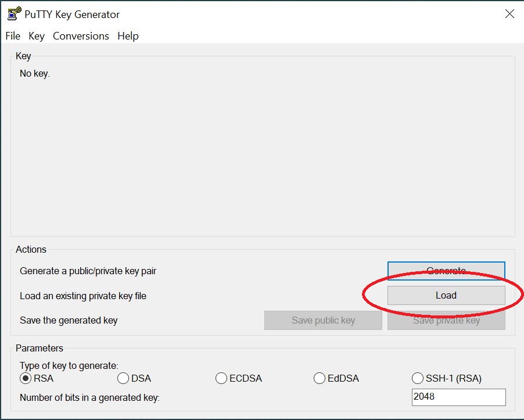Click 'Load an existing private key file' label
The image size is (524, 420).
[83, 296]
